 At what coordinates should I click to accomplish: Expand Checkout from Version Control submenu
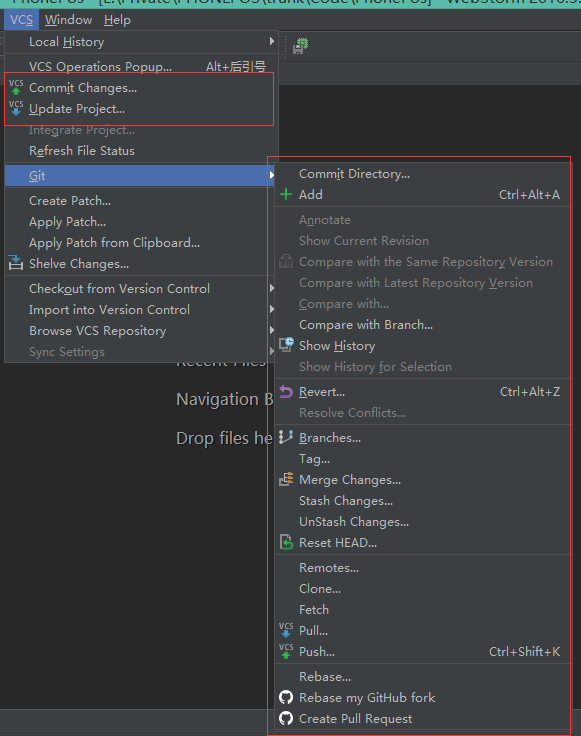tap(271, 288)
